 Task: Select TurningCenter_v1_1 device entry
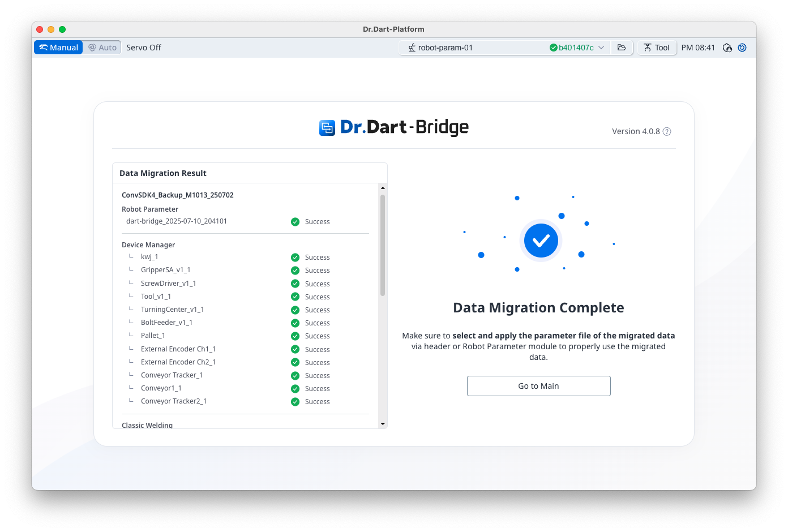tap(172, 310)
